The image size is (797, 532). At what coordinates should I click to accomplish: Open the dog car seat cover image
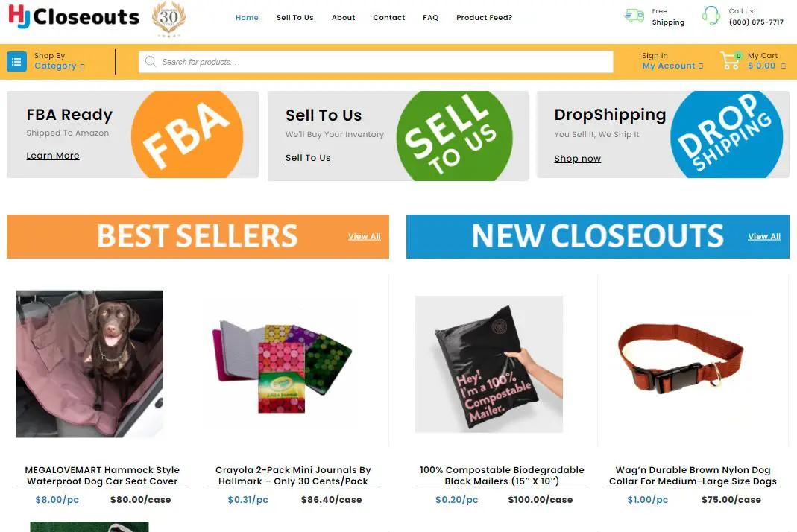(x=89, y=364)
